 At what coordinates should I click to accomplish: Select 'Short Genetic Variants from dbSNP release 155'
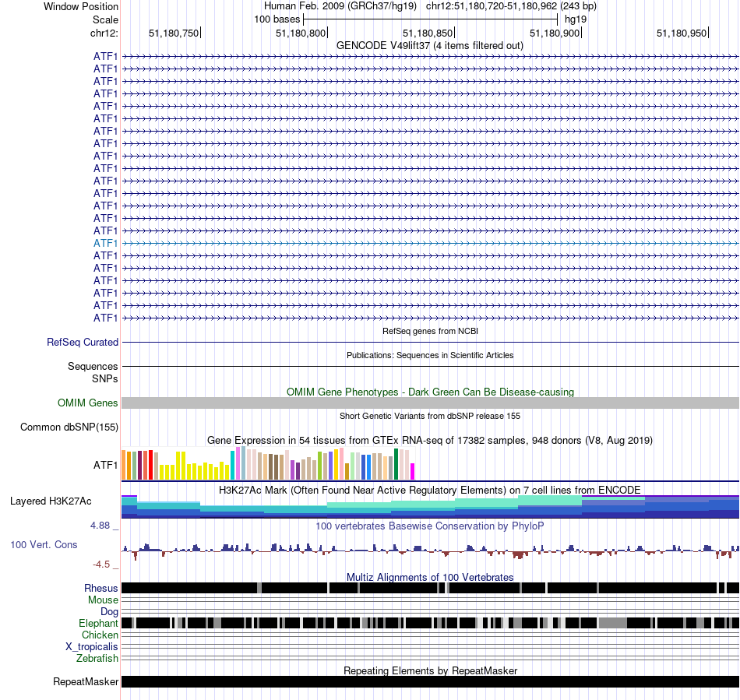[430, 416]
